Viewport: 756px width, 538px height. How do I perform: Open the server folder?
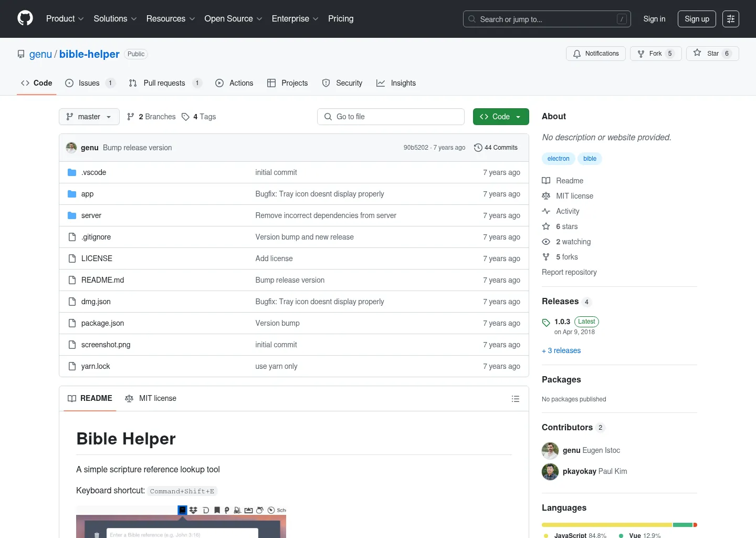pos(91,215)
